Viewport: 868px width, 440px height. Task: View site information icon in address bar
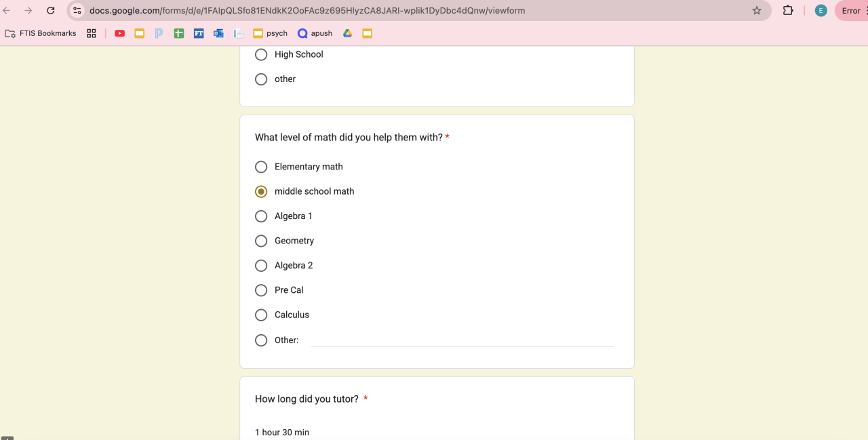click(x=77, y=11)
